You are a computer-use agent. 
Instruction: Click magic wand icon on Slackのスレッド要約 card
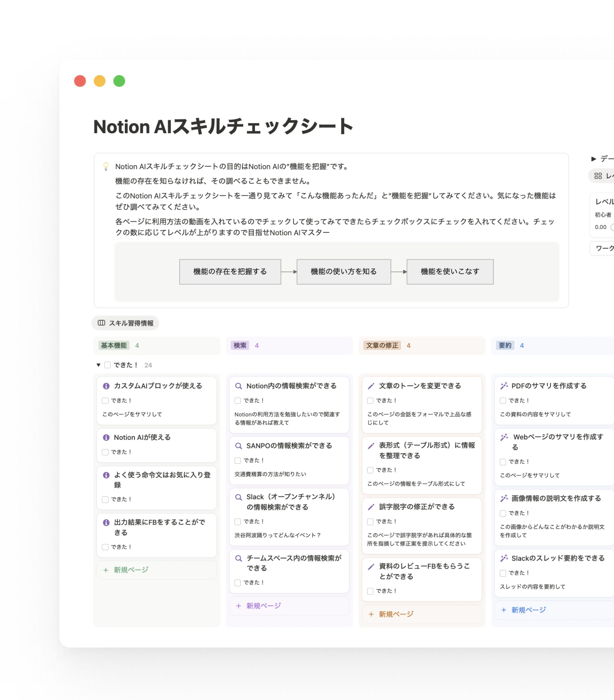[x=504, y=558]
